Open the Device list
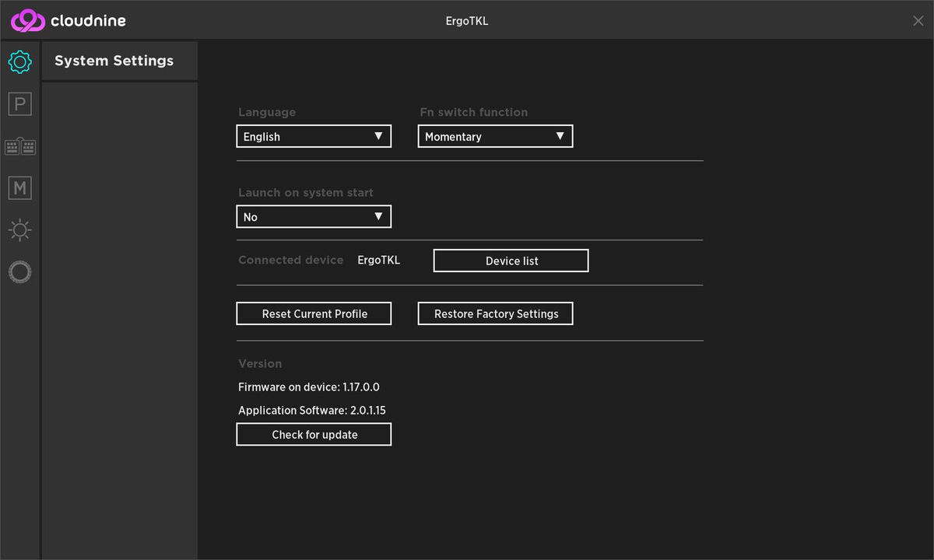The image size is (934, 560). pos(511,261)
